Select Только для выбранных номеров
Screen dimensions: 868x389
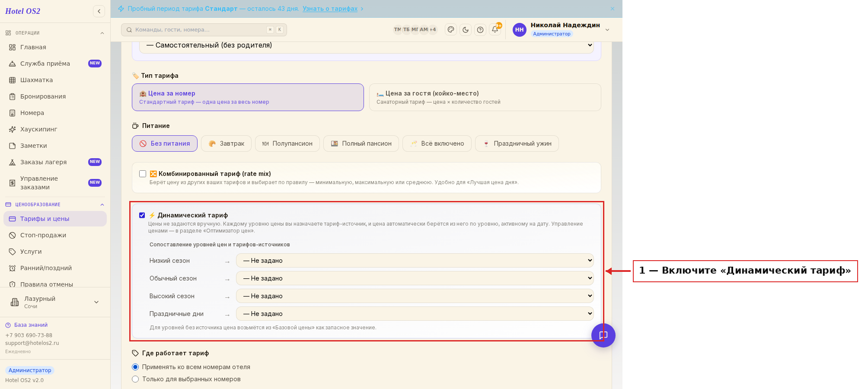tap(135, 379)
